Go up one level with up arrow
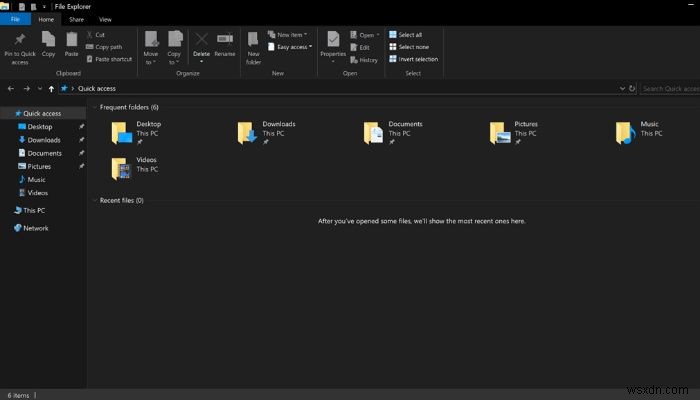The width and height of the screenshot is (700, 400). (x=51, y=89)
